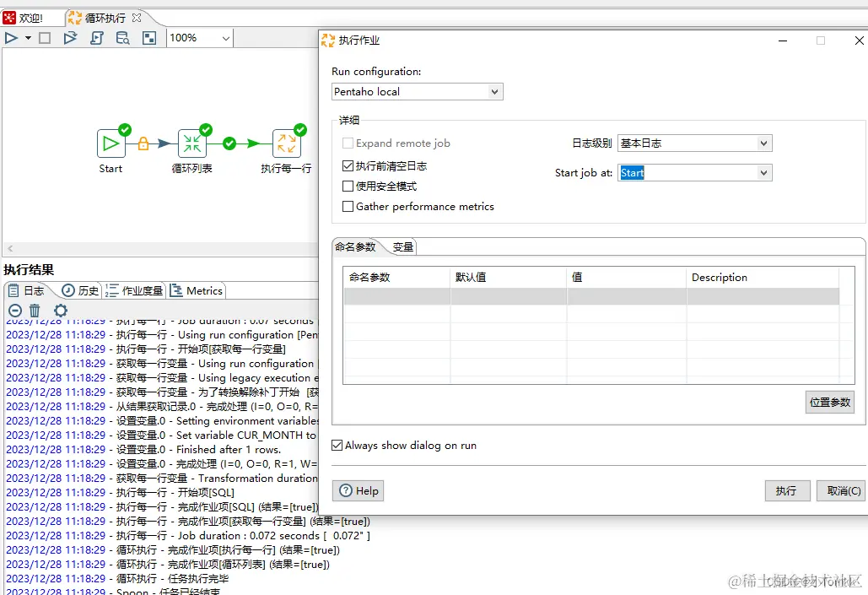Enable 使用安全模式 checkbox
Viewport: 868px width, 595px height.
coord(348,187)
